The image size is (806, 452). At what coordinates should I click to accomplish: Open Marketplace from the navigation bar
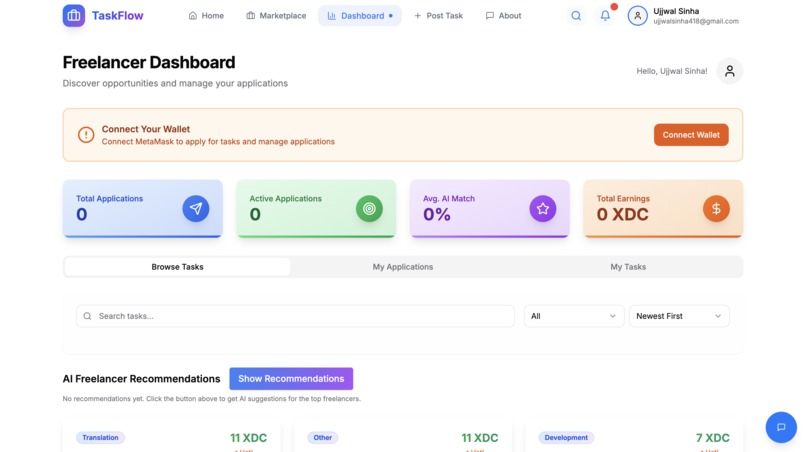coord(276,15)
